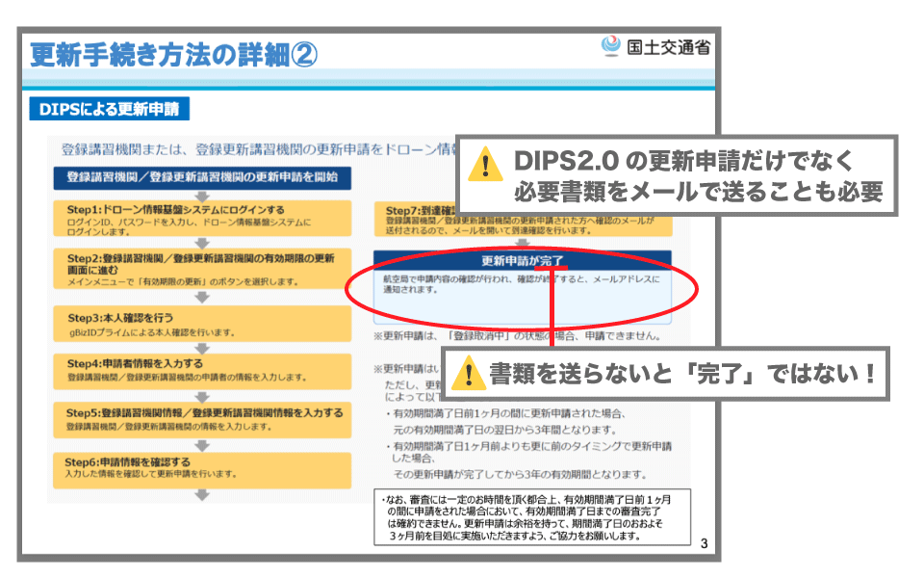Click the Step7 description メールを開いて到達確認
This screenshot has width=924, height=578.
[521, 225]
